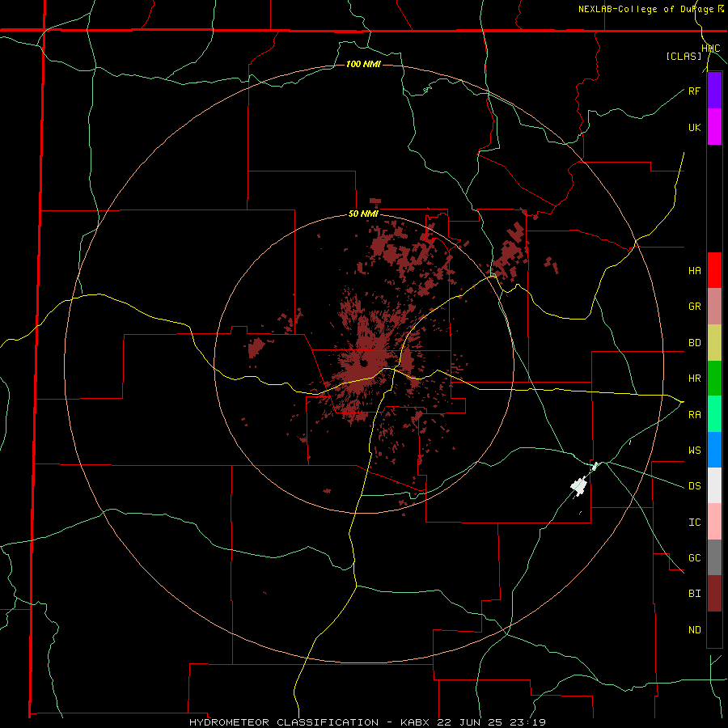Click the 50 NMI range ring label
The height and width of the screenshot is (728, 728).
(363, 214)
